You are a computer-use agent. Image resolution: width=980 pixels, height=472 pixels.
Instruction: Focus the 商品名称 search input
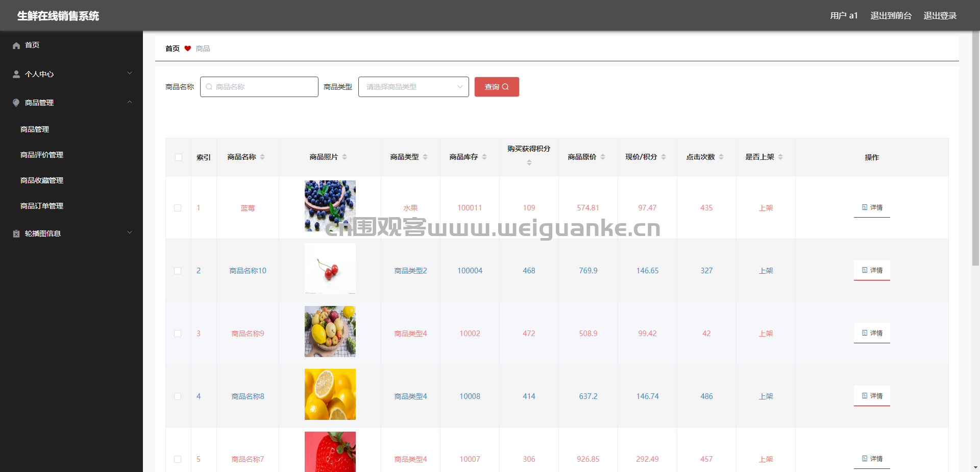259,87
